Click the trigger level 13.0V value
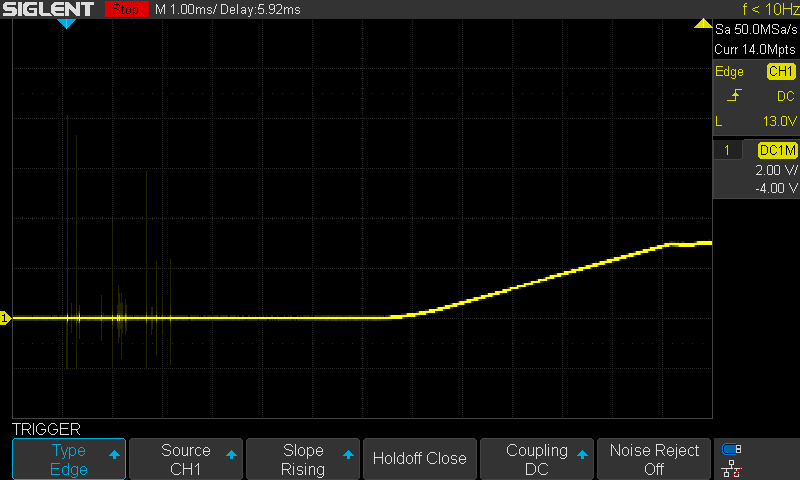The width and height of the screenshot is (800, 480). click(x=780, y=121)
